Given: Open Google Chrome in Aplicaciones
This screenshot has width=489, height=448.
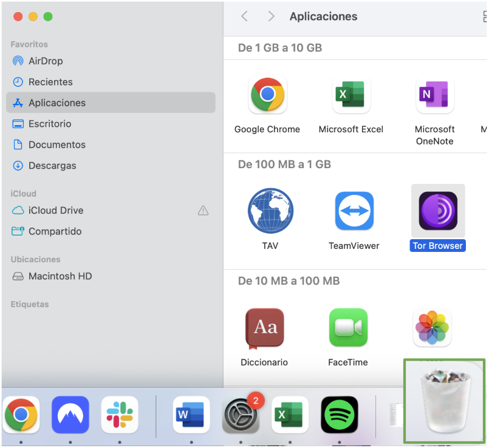Looking at the screenshot, I should tap(267, 95).
